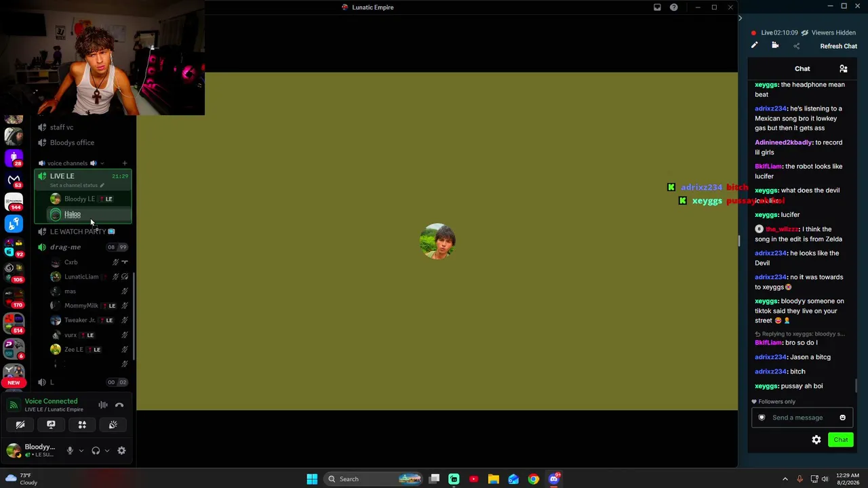Open the Discord inbox icon in title bar
Viewport: 868px width, 488px height.
pos(657,7)
